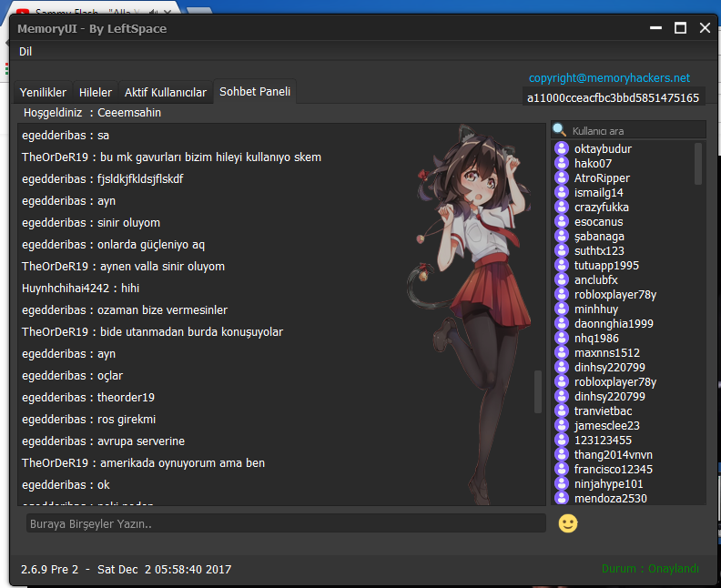Click the chat panel scrollbar thumb
This screenshot has width=721, height=588.
point(537,391)
